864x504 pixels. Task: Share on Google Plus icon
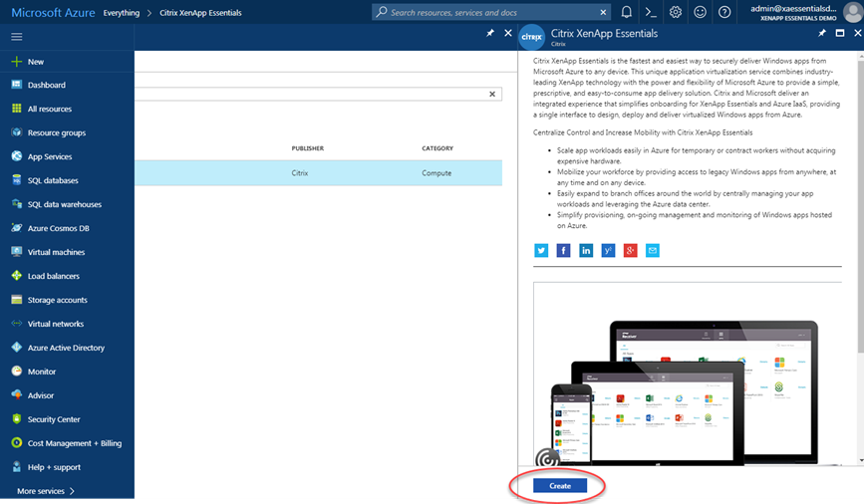coord(630,250)
